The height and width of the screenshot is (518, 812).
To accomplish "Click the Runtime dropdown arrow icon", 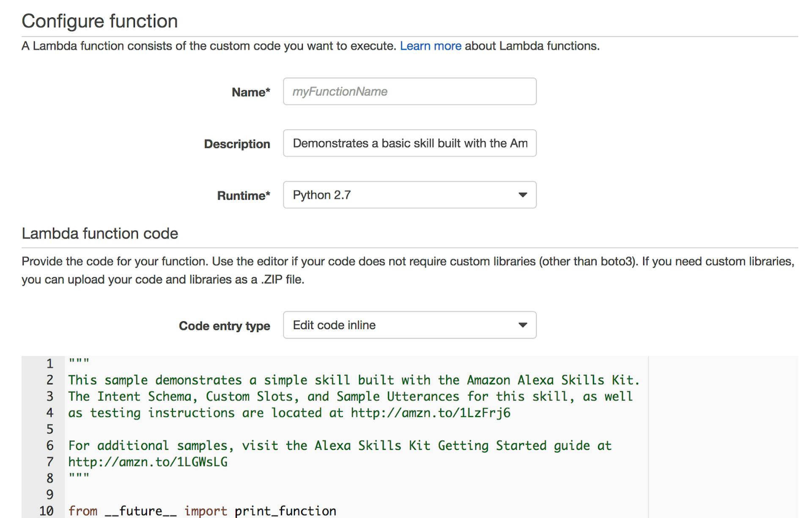I will pyautogui.click(x=523, y=195).
